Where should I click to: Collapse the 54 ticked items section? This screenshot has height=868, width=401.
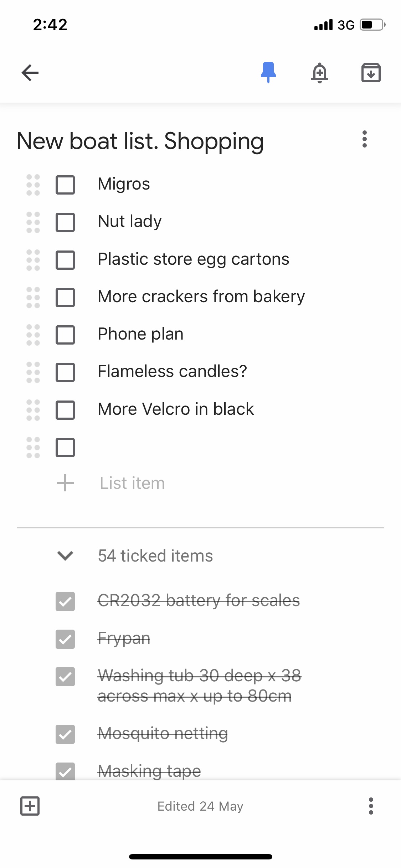click(65, 556)
